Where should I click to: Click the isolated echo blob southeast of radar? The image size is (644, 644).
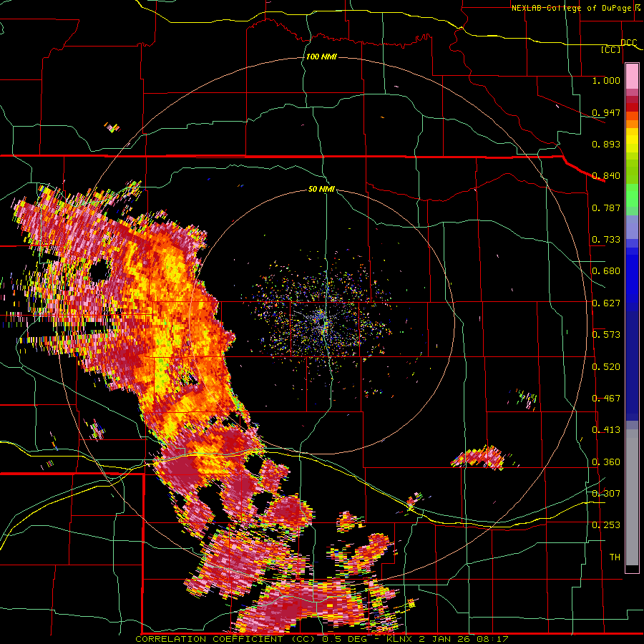(479, 457)
